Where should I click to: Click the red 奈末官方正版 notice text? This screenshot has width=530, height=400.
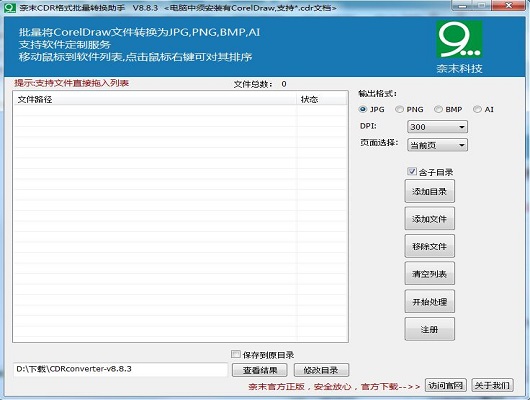(x=334, y=386)
